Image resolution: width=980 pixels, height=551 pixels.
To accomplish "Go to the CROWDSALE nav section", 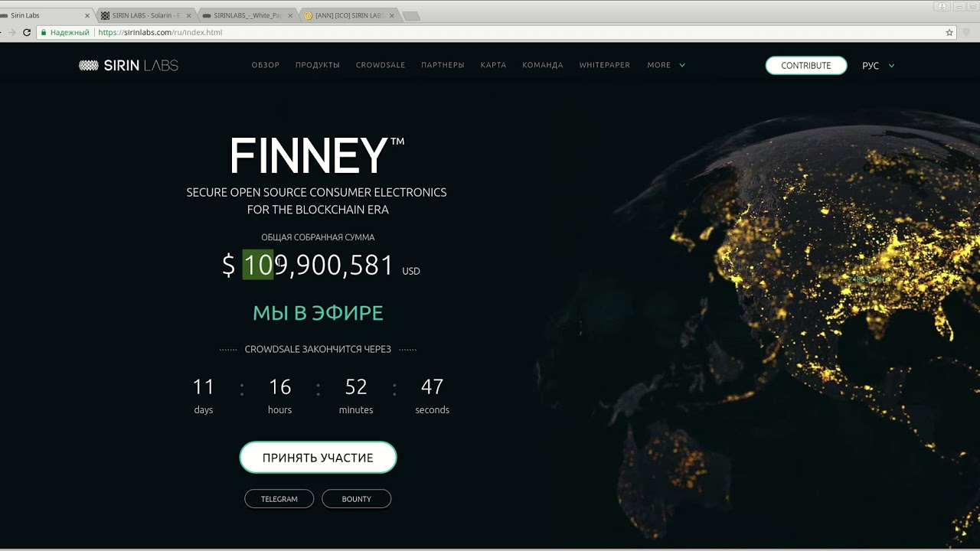I will pos(381,65).
